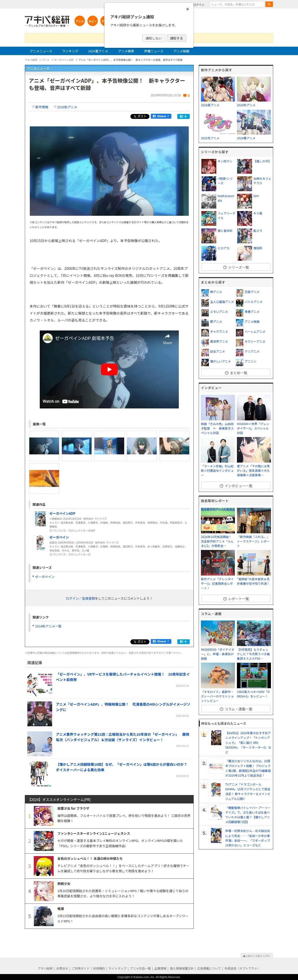Click the ログイン／会員登録 comment link

(80, 598)
